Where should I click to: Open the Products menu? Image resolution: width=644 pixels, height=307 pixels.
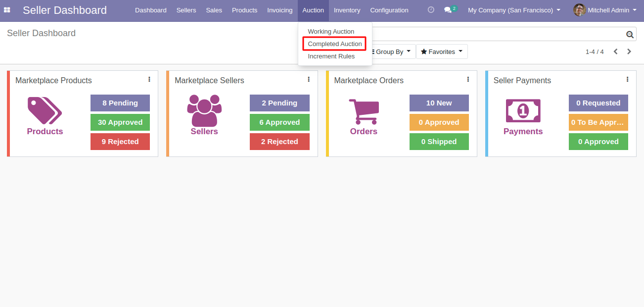(x=244, y=10)
